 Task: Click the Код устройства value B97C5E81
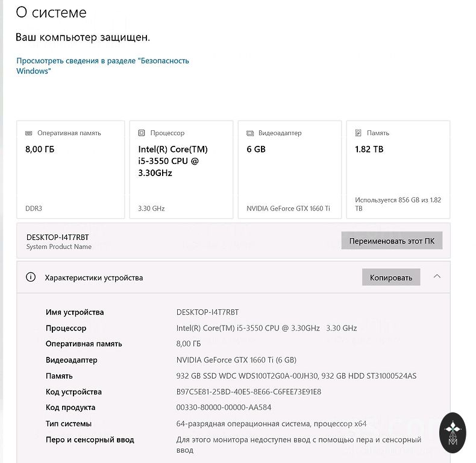[x=249, y=392]
